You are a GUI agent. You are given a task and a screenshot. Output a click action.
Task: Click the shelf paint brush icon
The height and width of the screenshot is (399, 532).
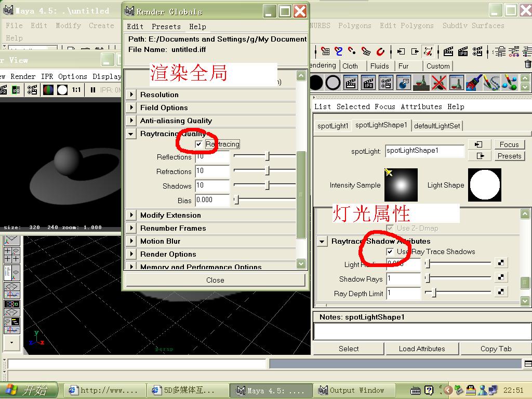click(x=474, y=83)
